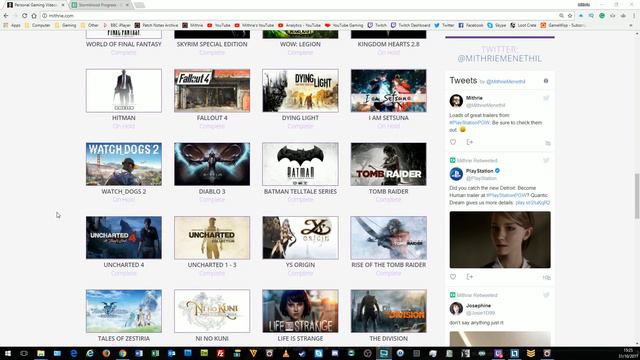Click the Tweets widget info icon
The image size is (640, 360).
click(546, 81)
